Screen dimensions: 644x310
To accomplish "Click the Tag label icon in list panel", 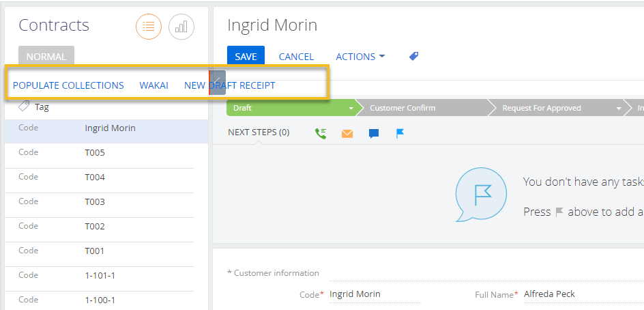I will 24,107.
